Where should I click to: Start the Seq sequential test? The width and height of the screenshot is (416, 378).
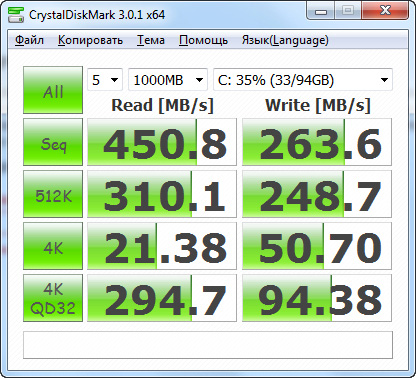[53, 142]
